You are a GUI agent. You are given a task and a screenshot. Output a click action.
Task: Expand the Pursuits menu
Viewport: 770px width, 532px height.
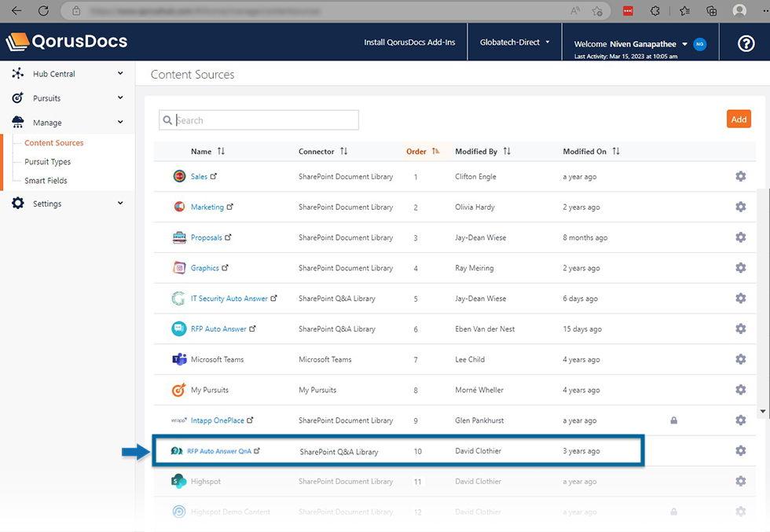(x=68, y=97)
